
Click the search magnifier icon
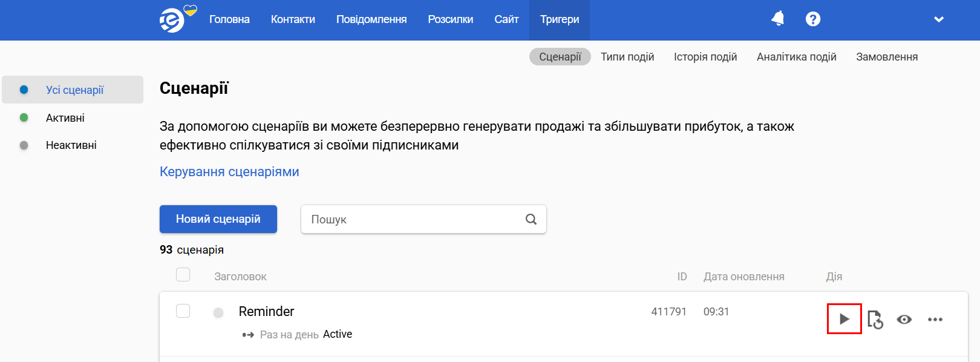[531, 219]
